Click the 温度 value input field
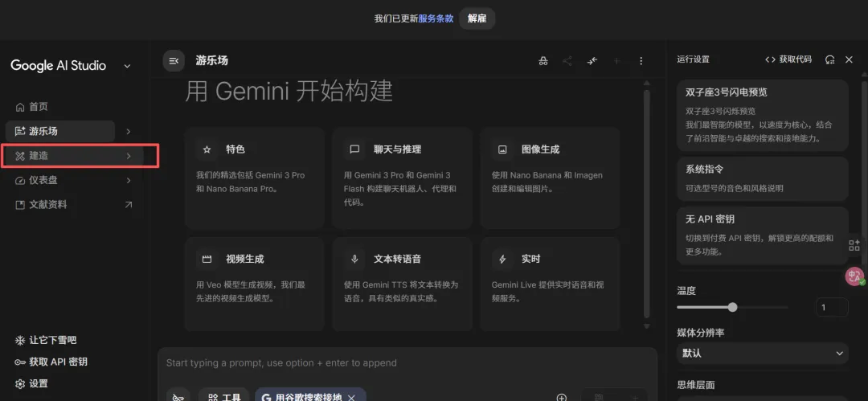868x401 pixels. (x=832, y=307)
